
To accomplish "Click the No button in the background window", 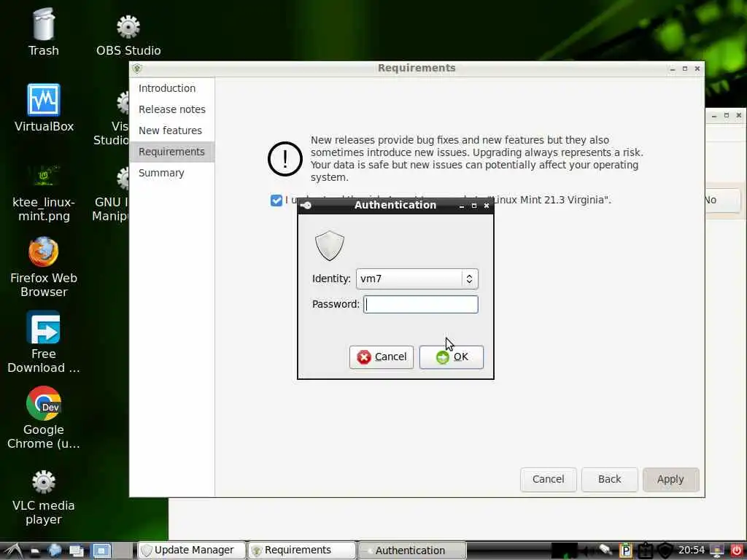I will click(722, 201).
